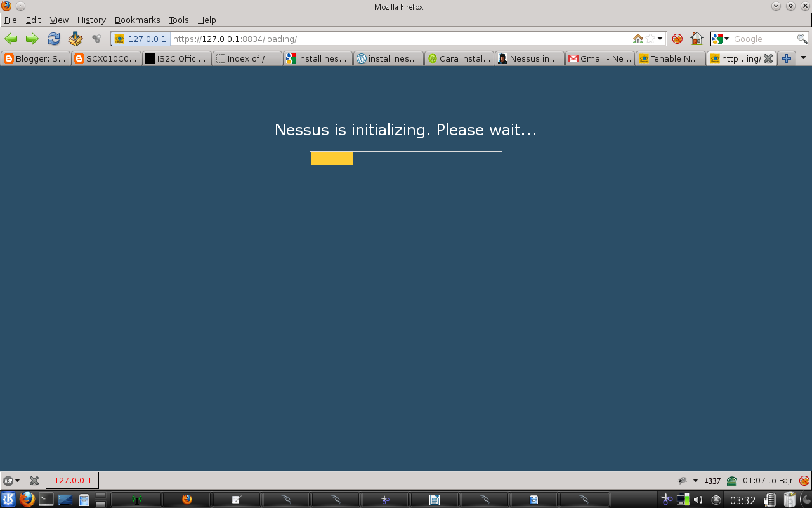Click the X icon in the add-on bar

click(34, 481)
